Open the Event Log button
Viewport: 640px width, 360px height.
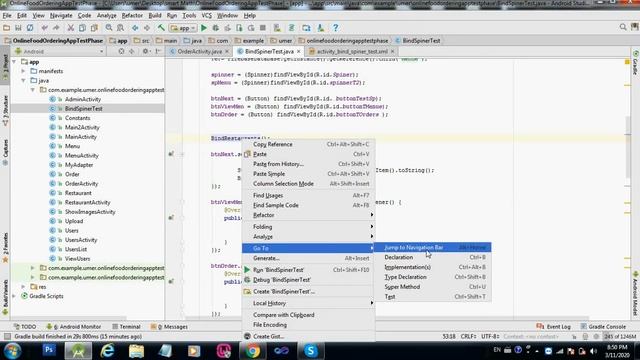[553, 327]
